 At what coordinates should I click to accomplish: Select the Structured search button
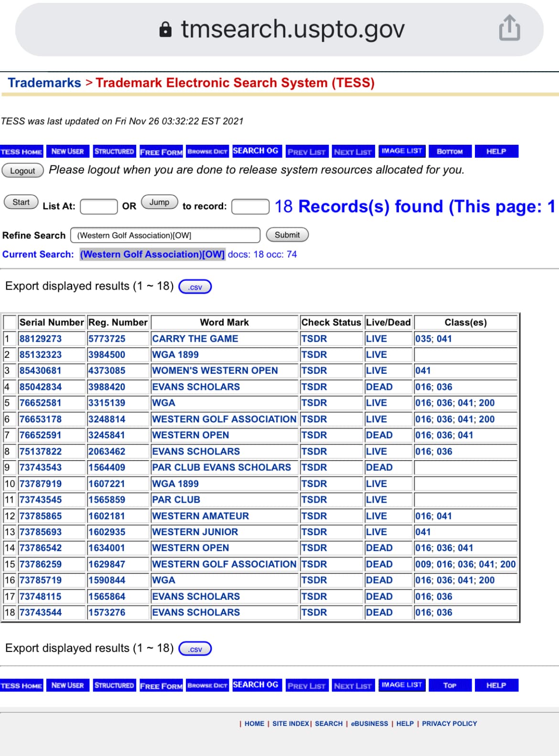[114, 151]
